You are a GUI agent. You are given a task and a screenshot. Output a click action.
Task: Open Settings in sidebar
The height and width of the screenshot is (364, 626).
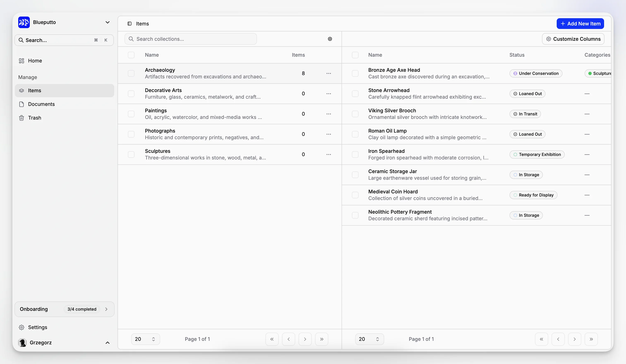64,327
